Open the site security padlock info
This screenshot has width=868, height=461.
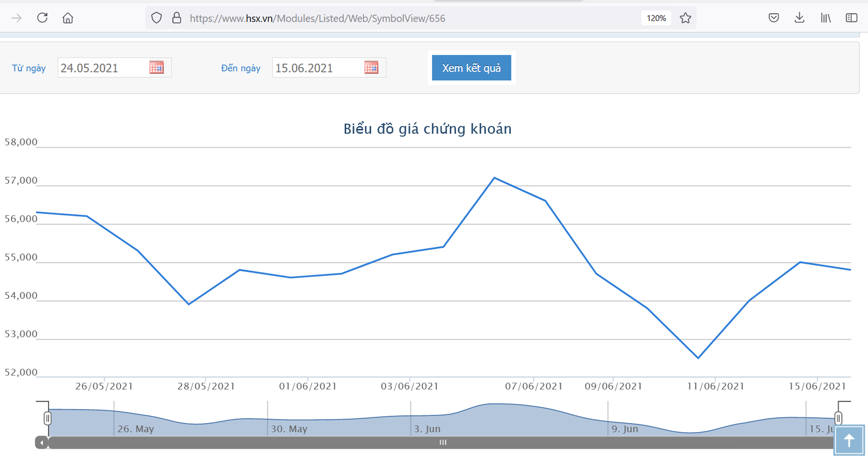coord(177,18)
